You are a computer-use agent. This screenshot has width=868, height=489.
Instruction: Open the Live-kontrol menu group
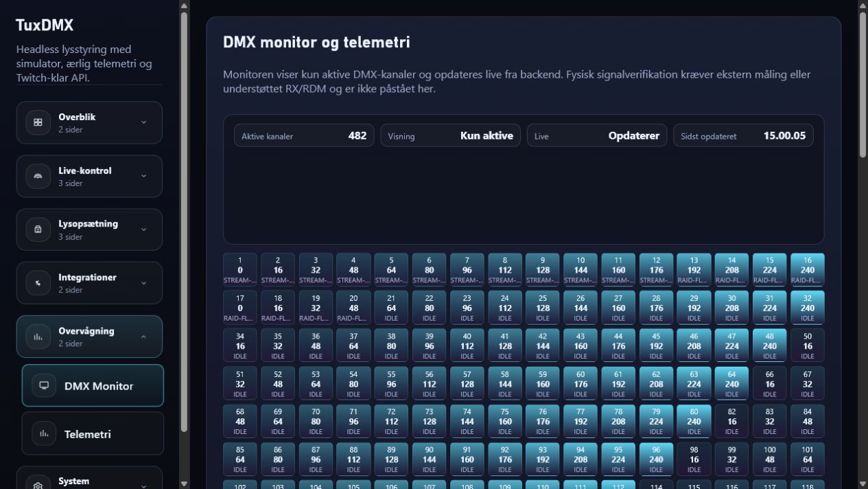coord(89,176)
